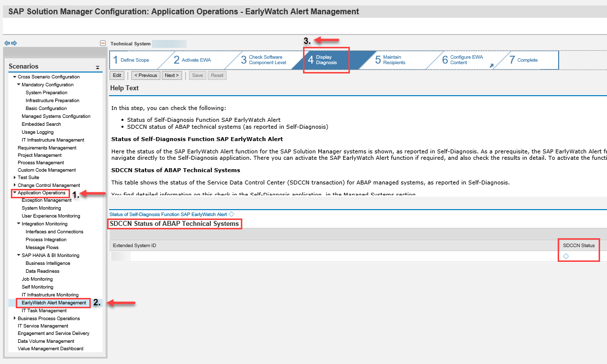Click the Technical System field value
The image size is (607, 364).
pos(169,44)
